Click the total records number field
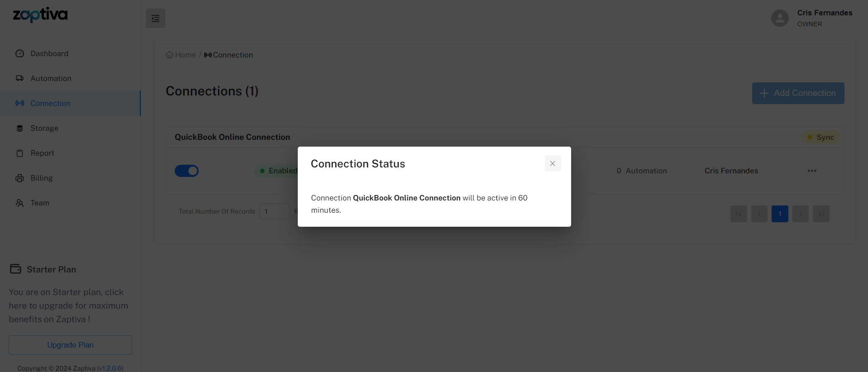 274,211
